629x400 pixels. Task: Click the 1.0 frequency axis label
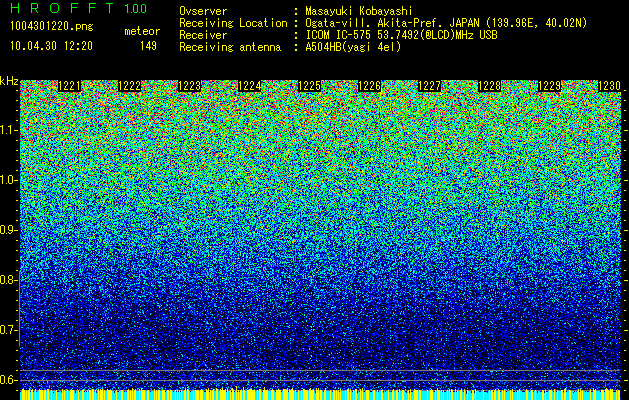point(8,180)
